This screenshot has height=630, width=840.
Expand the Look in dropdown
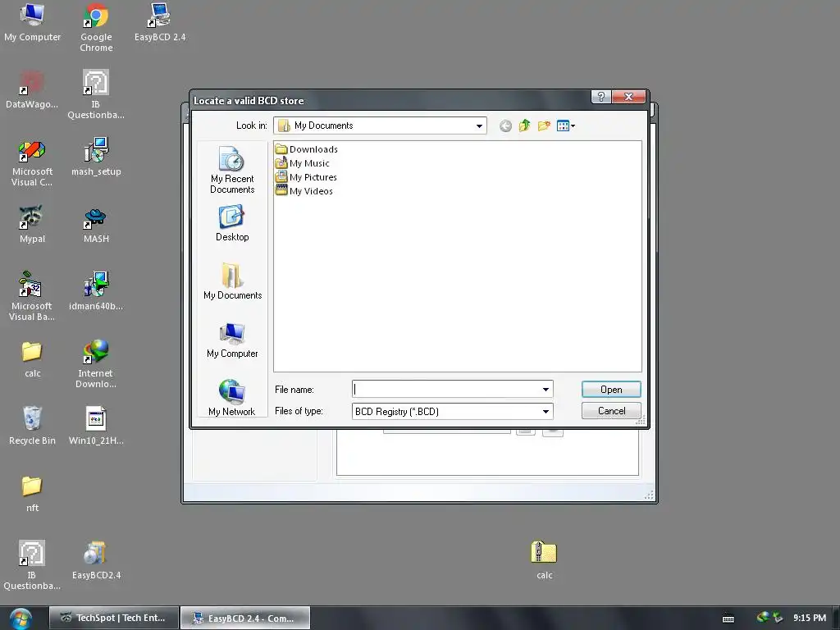pyautogui.click(x=479, y=126)
